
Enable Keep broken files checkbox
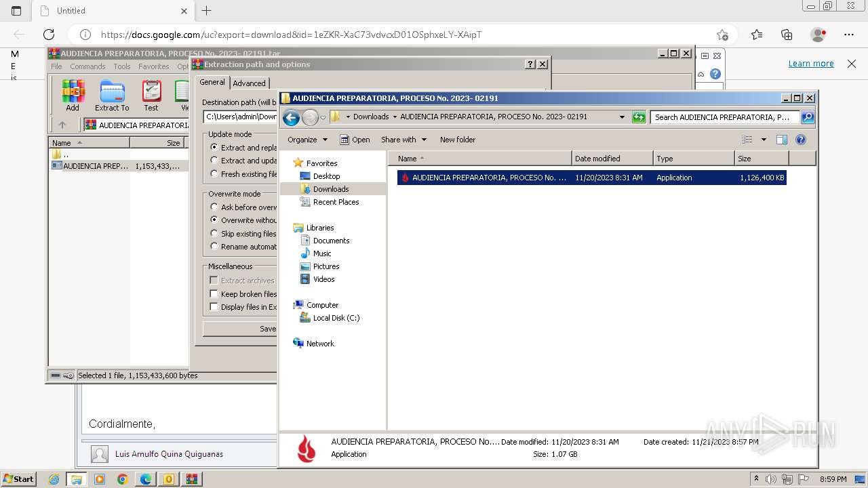click(x=214, y=293)
